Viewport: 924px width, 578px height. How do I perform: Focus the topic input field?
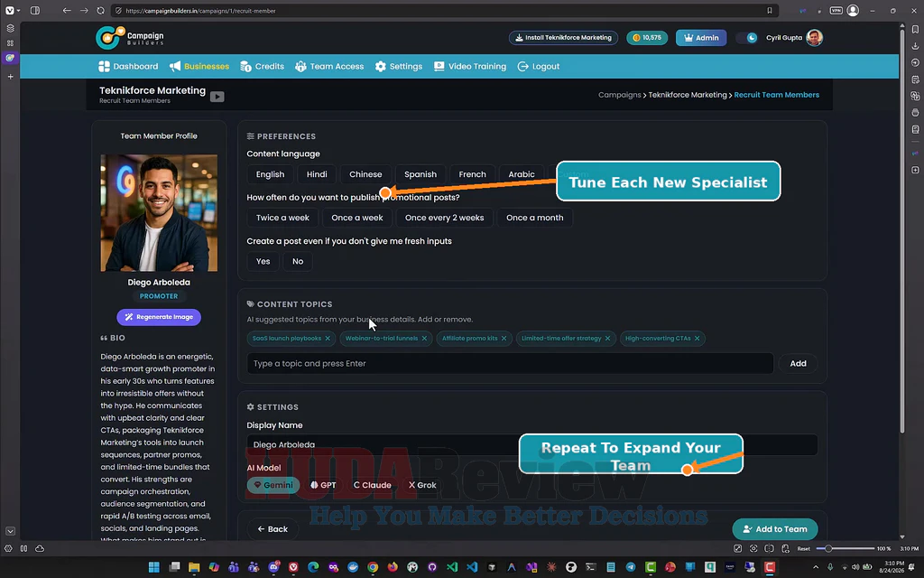(510, 363)
